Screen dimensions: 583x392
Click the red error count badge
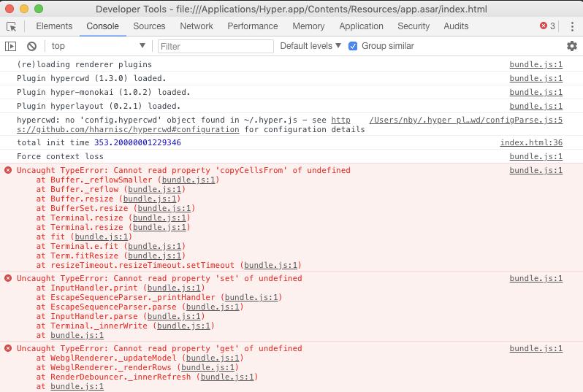[x=547, y=26]
